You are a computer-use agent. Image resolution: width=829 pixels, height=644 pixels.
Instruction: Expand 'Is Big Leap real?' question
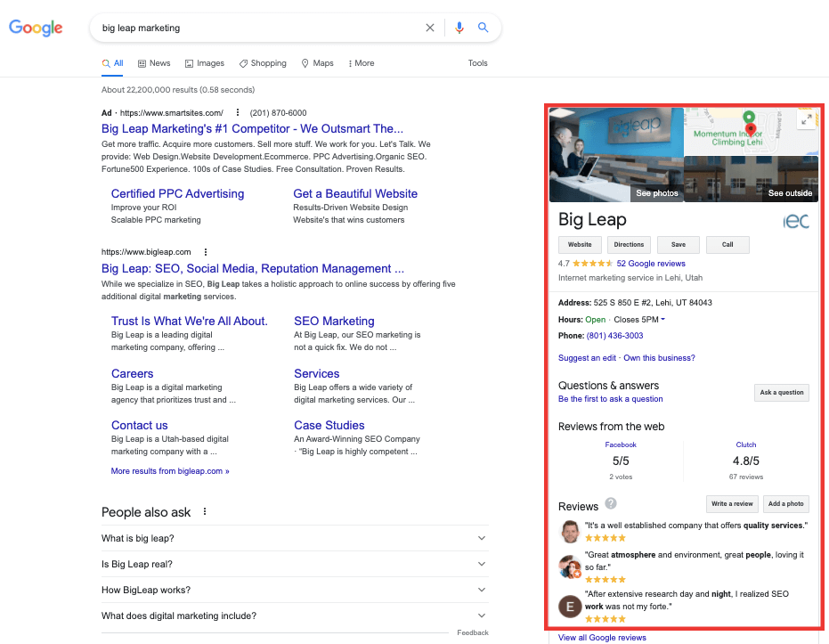tap(295, 564)
